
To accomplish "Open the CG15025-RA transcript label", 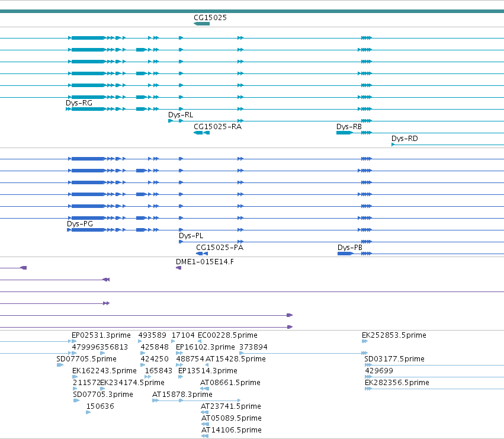I will point(217,127).
